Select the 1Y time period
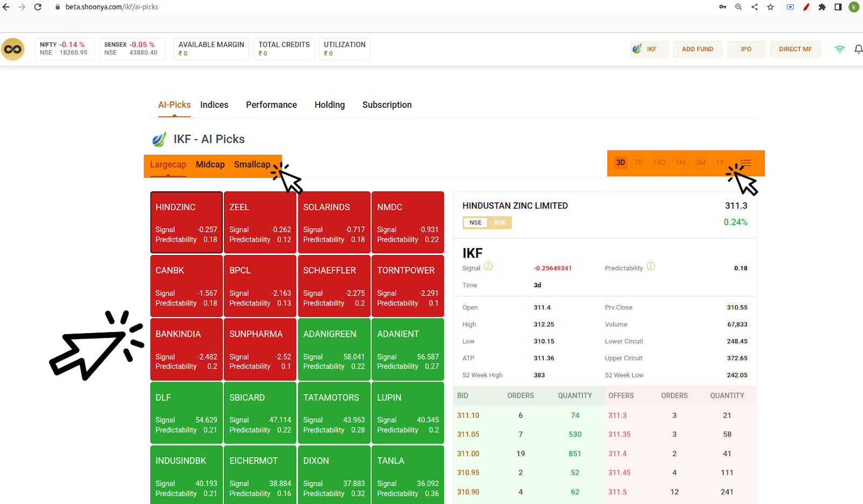 click(720, 162)
